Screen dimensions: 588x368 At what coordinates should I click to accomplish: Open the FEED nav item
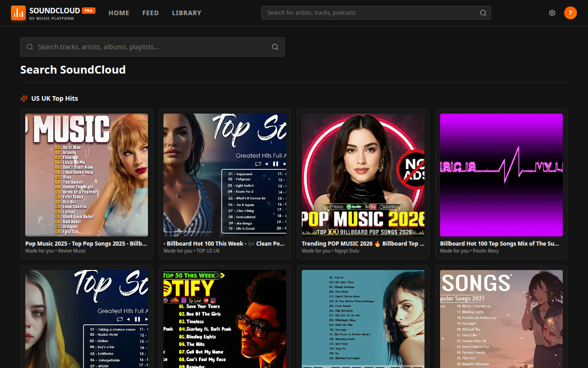pos(151,13)
